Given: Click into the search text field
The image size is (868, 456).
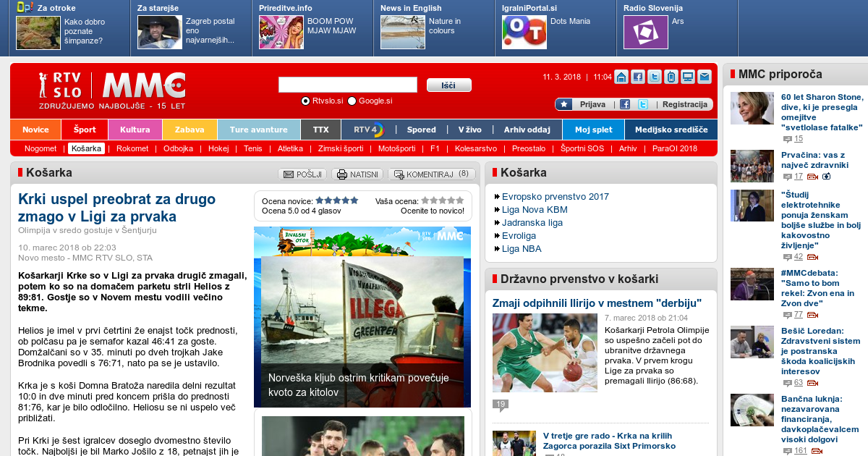Looking at the screenshot, I should click(348, 85).
